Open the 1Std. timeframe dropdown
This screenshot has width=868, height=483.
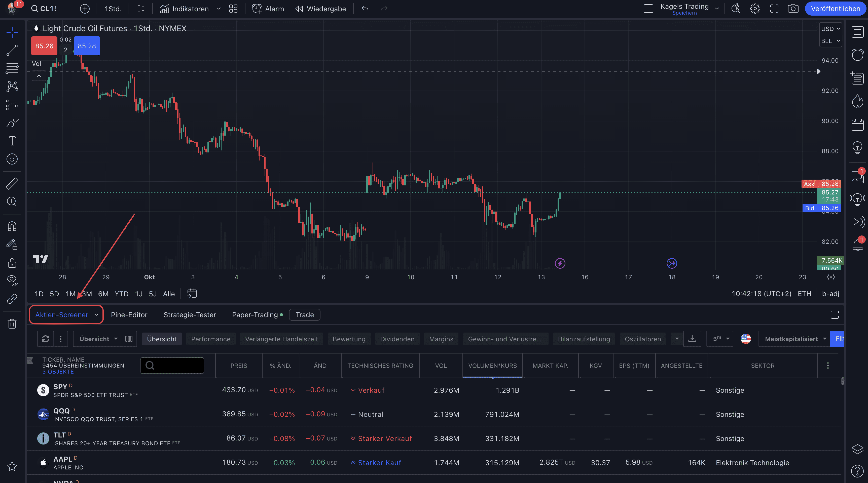coord(113,9)
